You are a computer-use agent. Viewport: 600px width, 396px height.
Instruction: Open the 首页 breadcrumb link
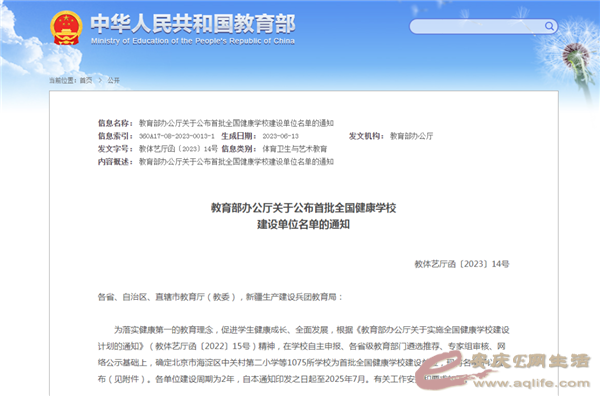(86, 80)
